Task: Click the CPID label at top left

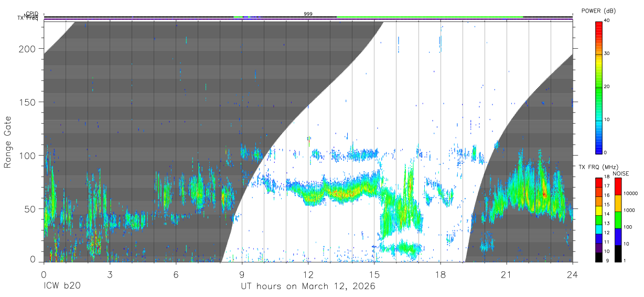Action: [x=31, y=14]
